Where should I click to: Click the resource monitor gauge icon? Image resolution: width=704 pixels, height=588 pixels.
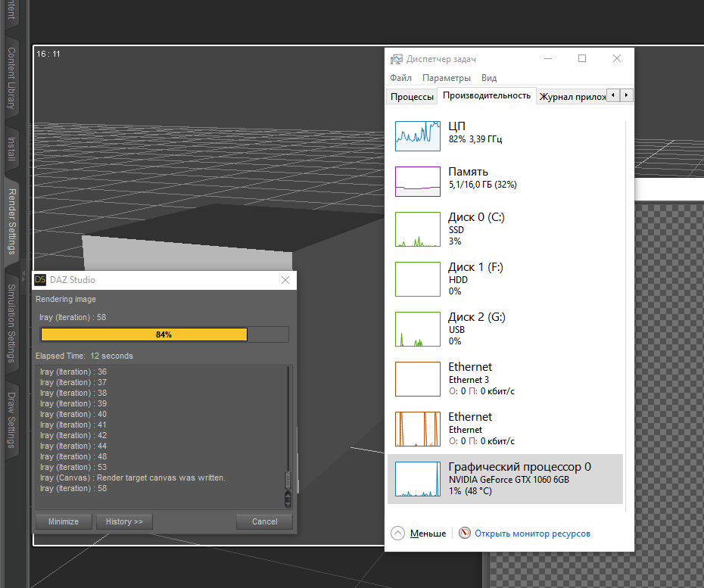point(465,533)
